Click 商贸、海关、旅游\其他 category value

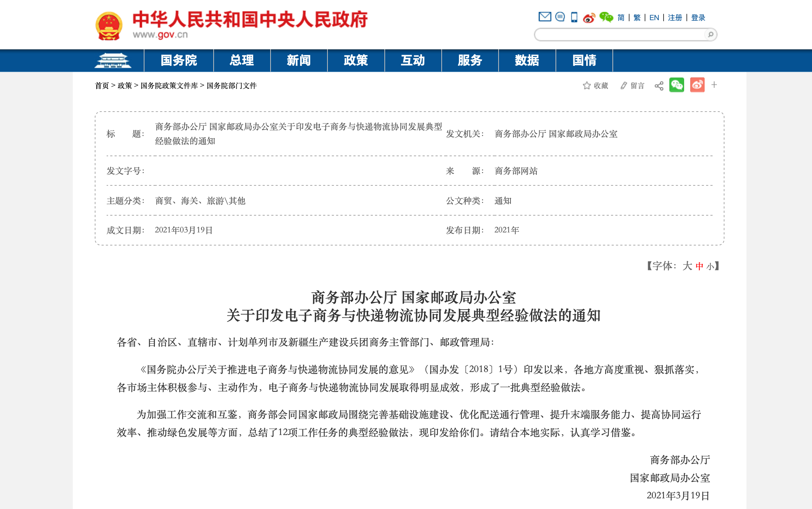(200, 201)
